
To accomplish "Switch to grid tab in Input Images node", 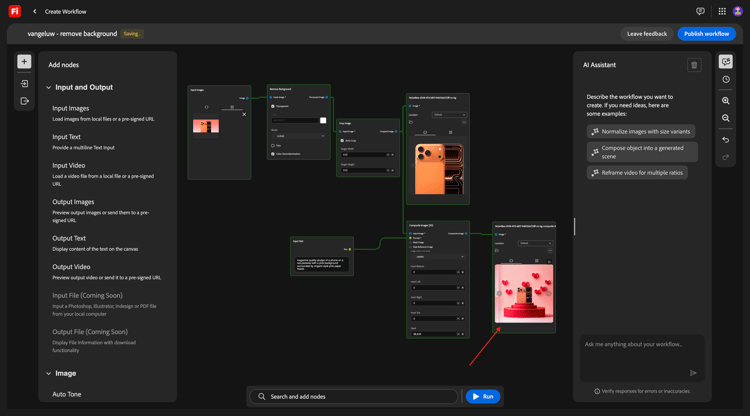I will coord(232,107).
